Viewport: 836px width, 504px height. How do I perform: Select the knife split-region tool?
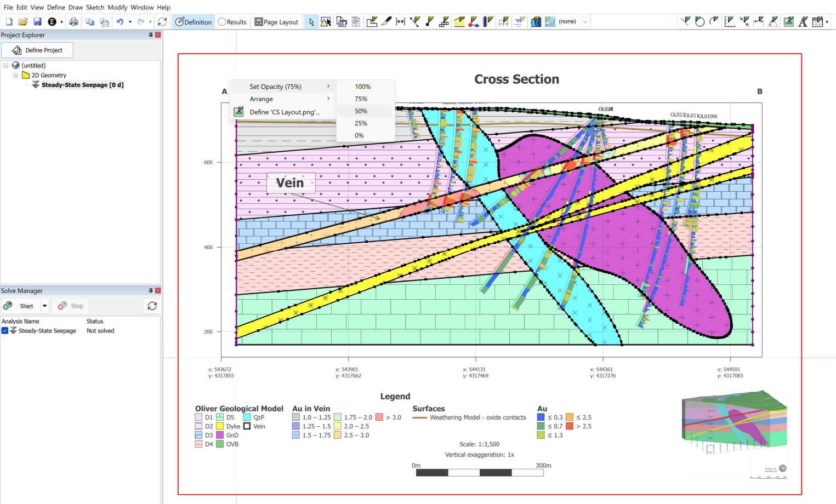386,22
